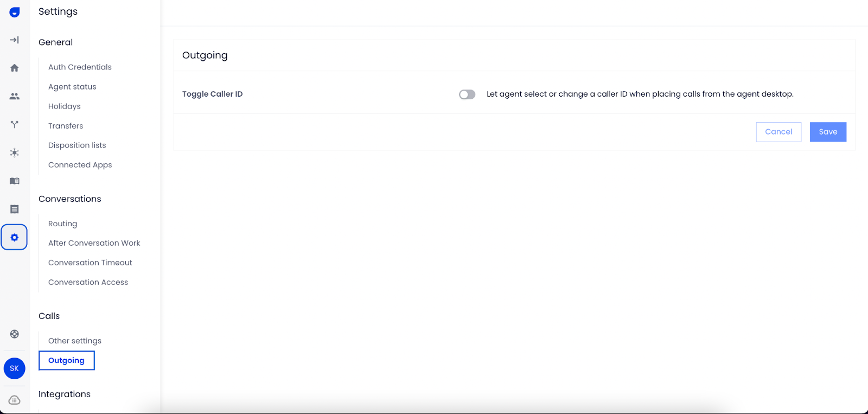Open Auth Credentials settings

click(x=80, y=67)
